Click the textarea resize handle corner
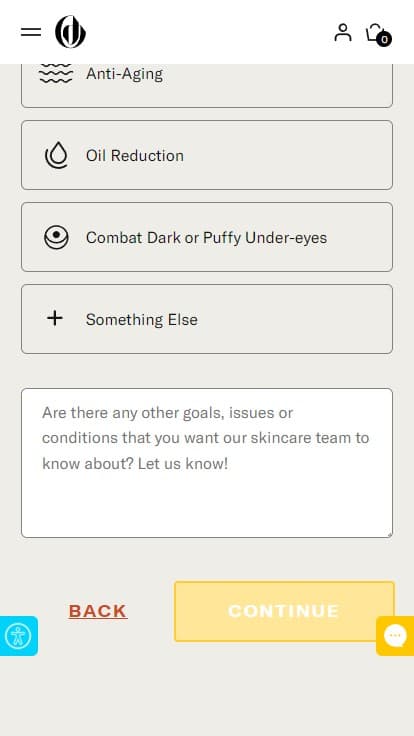 389,534
